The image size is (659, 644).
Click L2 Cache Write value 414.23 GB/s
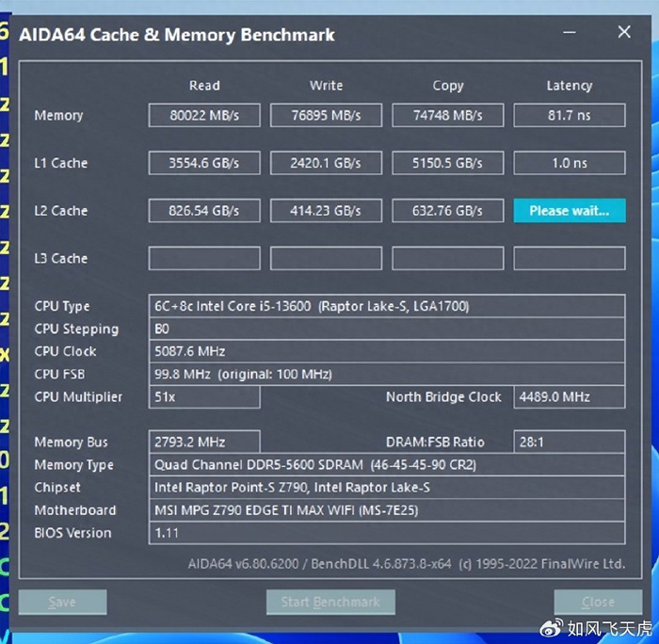click(x=326, y=211)
